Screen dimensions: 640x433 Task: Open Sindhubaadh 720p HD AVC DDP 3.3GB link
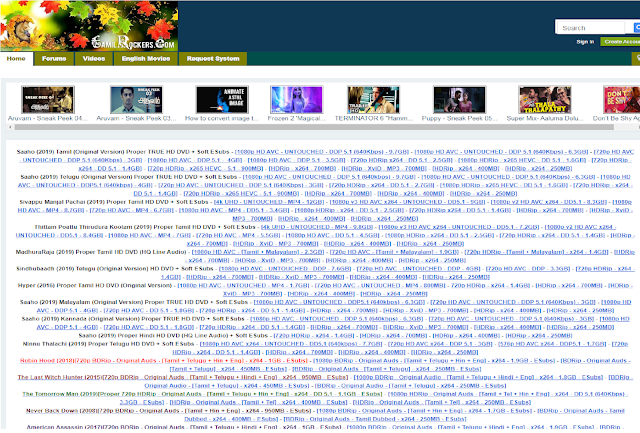point(528,269)
